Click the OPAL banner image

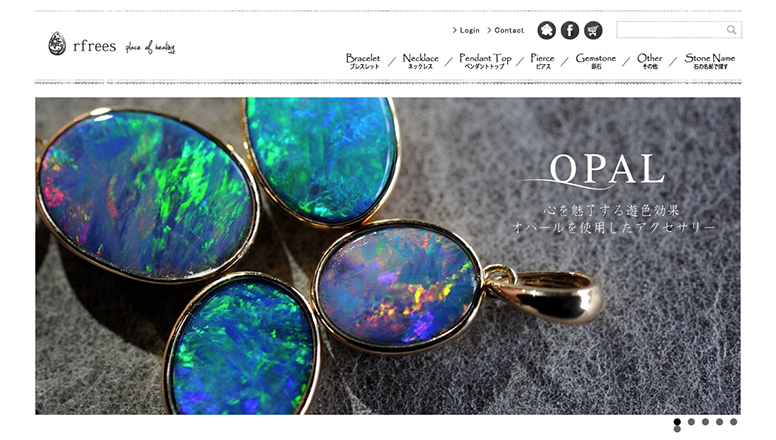click(x=388, y=256)
